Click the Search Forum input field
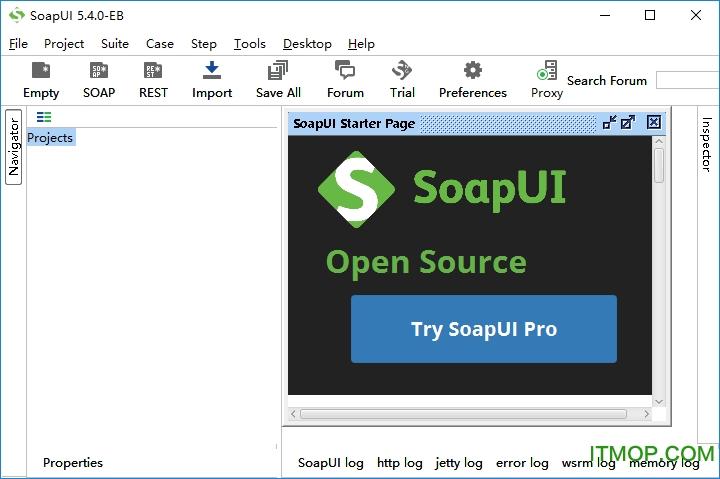Screen dimensions: 720x479 (x=687, y=80)
